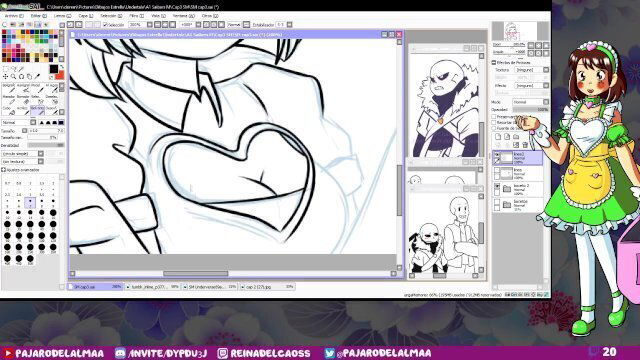Create a new layer folder
Image resolution: width=640 pixels, height=360 pixels.
tap(516, 136)
